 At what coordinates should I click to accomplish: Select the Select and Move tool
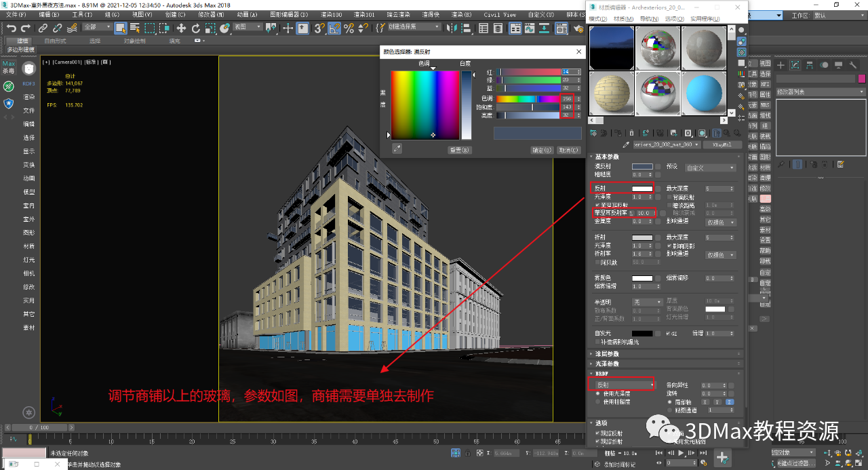pyautogui.click(x=181, y=28)
